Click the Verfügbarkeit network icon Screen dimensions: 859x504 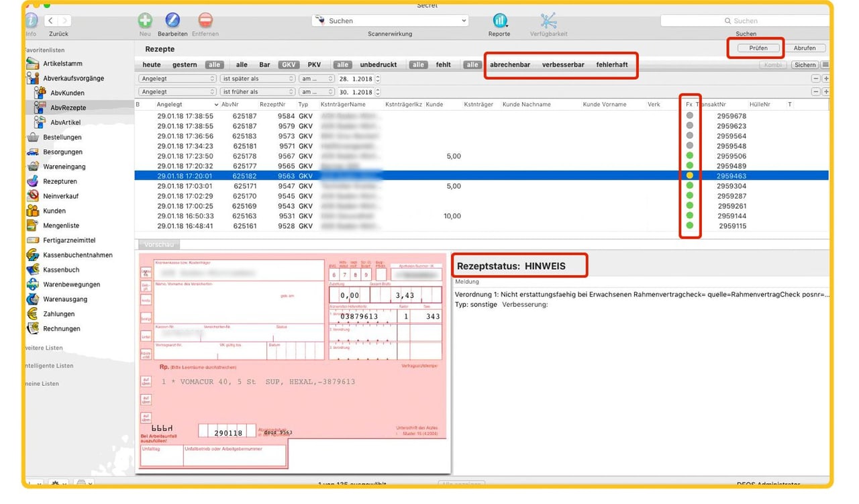tap(549, 20)
